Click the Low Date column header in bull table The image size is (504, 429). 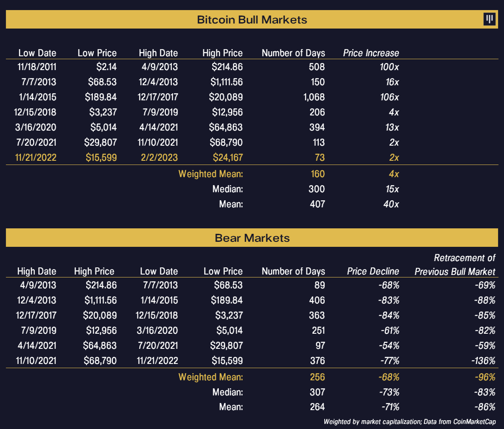37,53
